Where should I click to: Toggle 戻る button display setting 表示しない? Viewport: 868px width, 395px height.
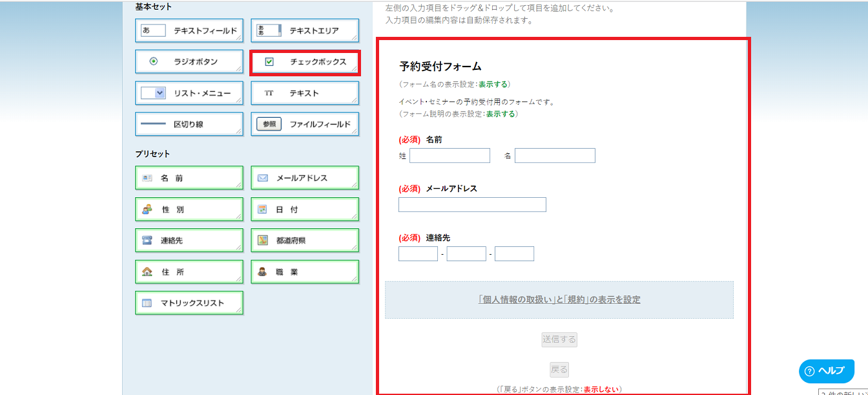(601, 389)
